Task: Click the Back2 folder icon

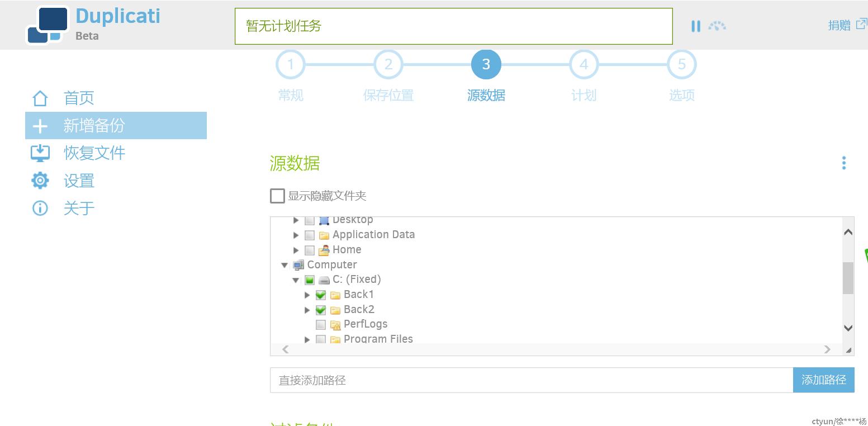Action: coord(335,310)
